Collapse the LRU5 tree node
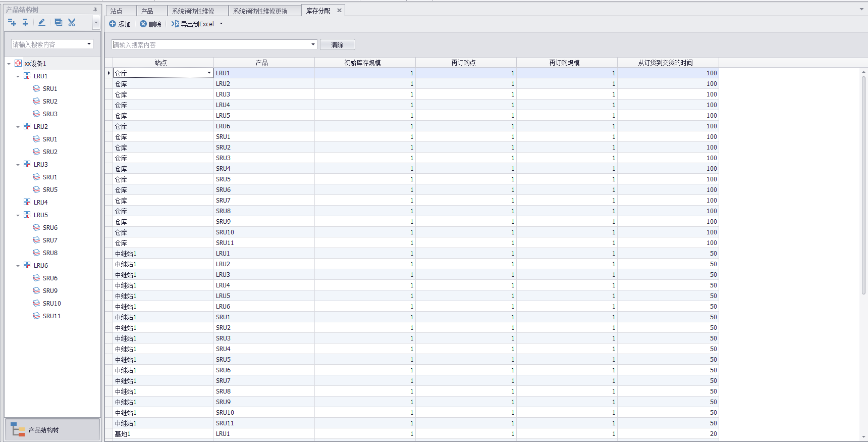Screen dimensions: 868x442 [18, 215]
